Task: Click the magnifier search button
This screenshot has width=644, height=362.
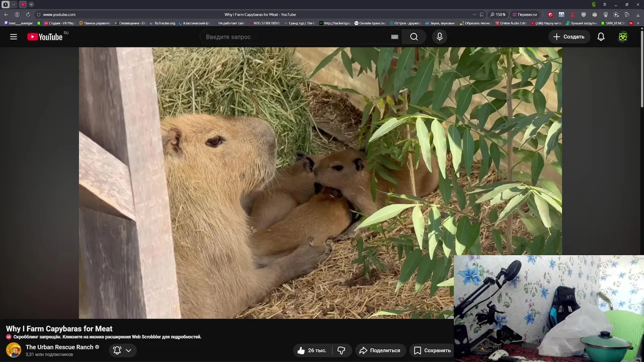Action: pos(414,37)
